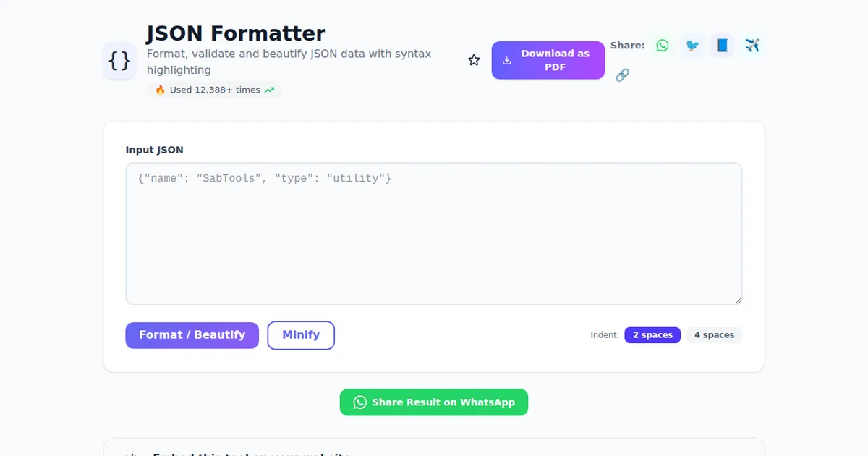This screenshot has height=456, width=868.
Task: Share Result on WhatsApp
Action: [x=433, y=402]
